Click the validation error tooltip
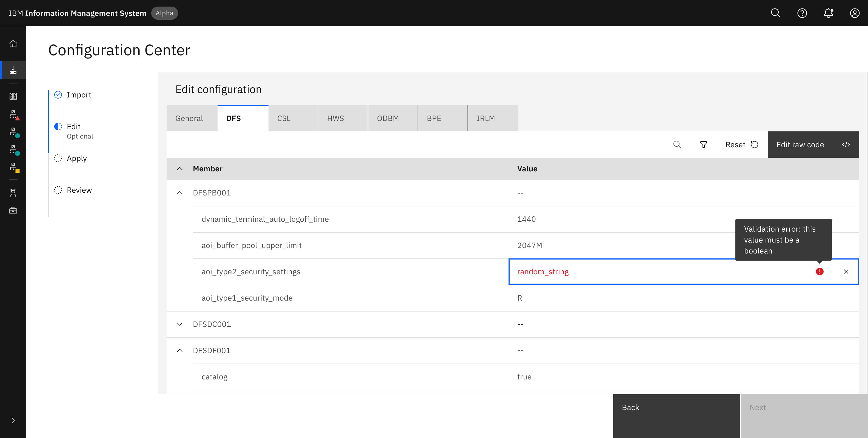This screenshot has height=438, width=868. pos(783,240)
